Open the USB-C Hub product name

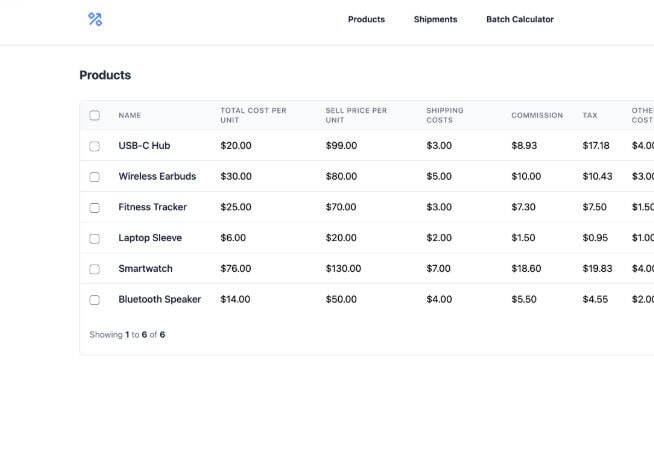pyautogui.click(x=144, y=146)
